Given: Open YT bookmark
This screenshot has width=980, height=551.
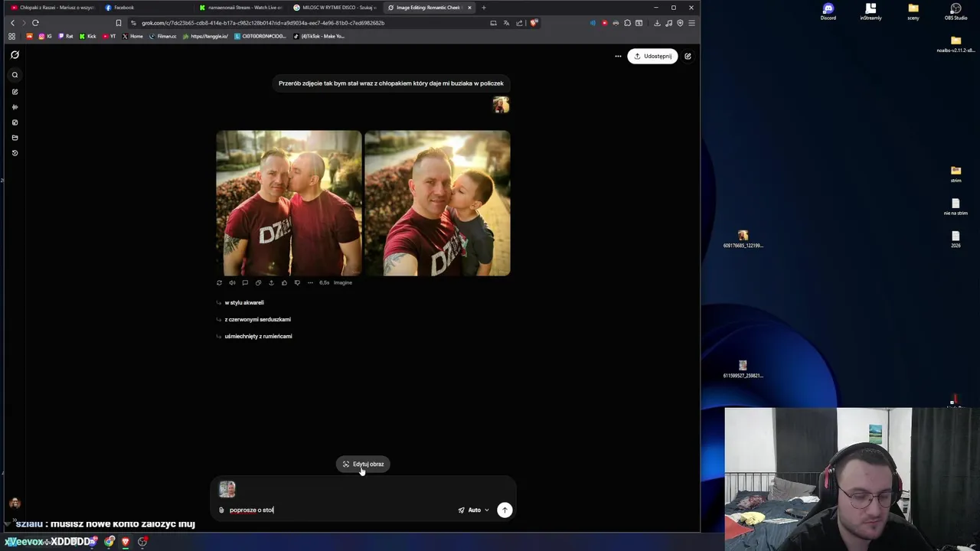Looking at the screenshot, I should (x=109, y=36).
